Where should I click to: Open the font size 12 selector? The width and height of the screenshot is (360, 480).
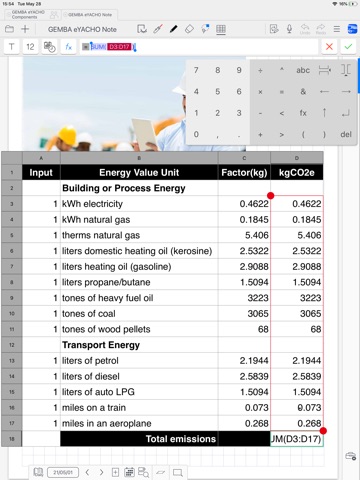[x=30, y=47]
